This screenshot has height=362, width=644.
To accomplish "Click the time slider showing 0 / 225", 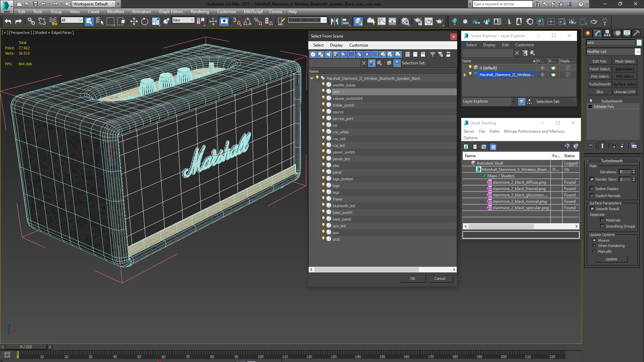I will pos(26,347).
